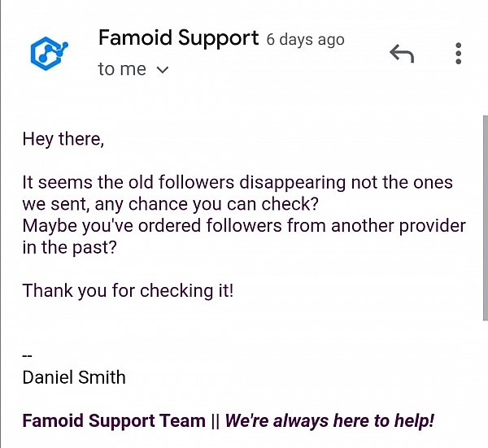The height and width of the screenshot is (448, 488).
Task: Reply to this email using the arrow icon
Action: 402,54
